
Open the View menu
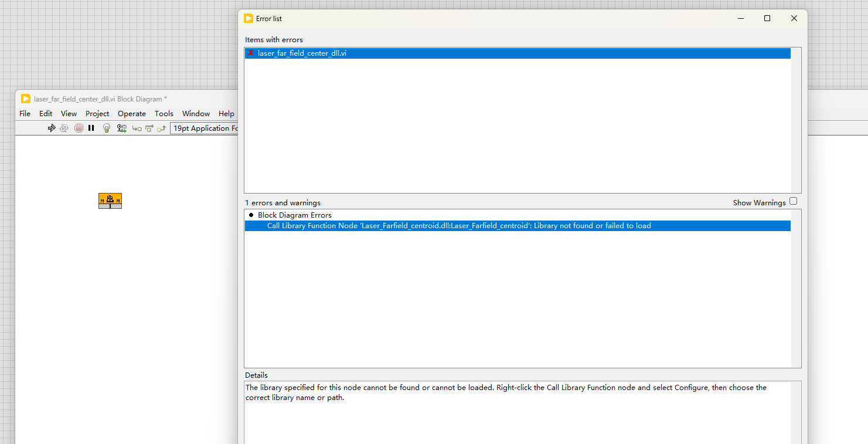[69, 113]
